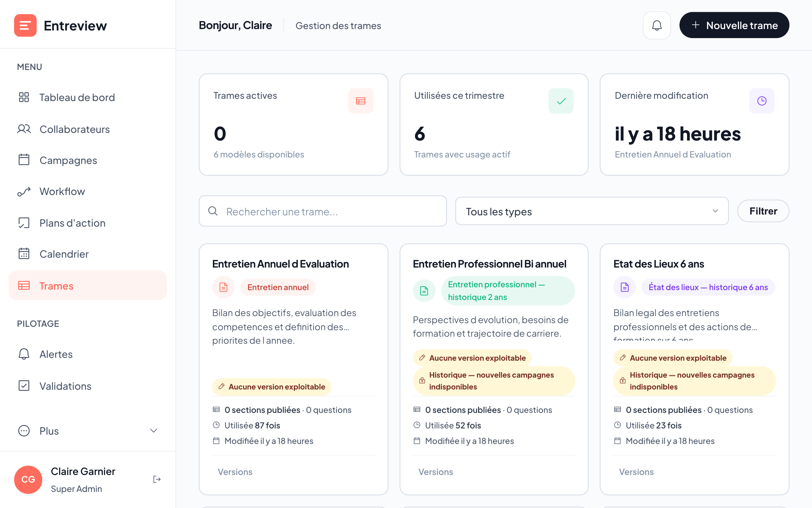Click the Trames actives table icon
The height and width of the screenshot is (508, 812).
click(x=361, y=101)
